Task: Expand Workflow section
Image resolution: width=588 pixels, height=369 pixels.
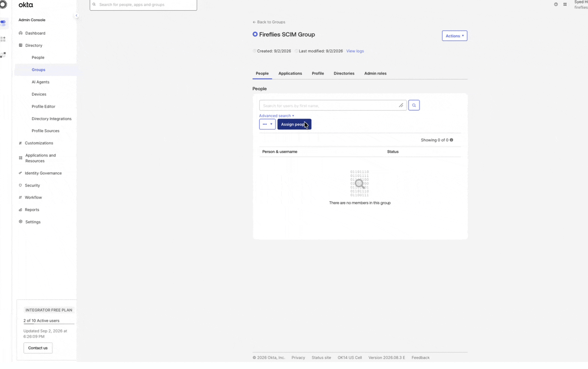Action: click(33, 197)
